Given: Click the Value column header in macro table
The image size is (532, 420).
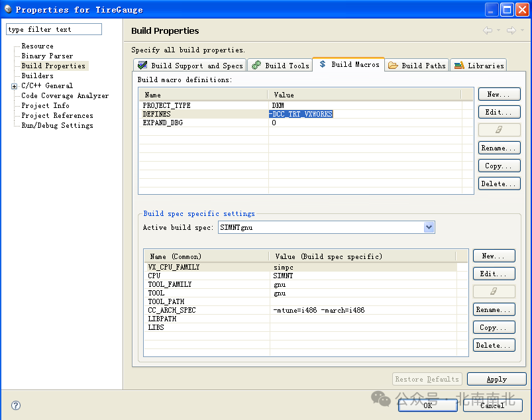Looking at the screenshot, I should coord(364,95).
